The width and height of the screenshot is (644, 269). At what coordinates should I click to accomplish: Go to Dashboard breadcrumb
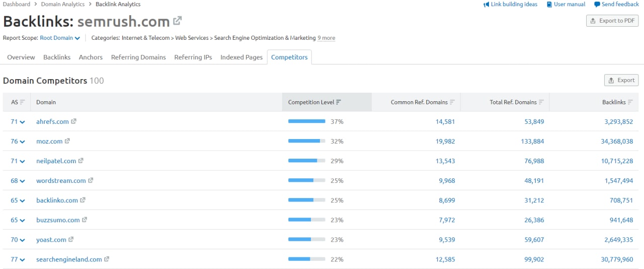click(17, 4)
